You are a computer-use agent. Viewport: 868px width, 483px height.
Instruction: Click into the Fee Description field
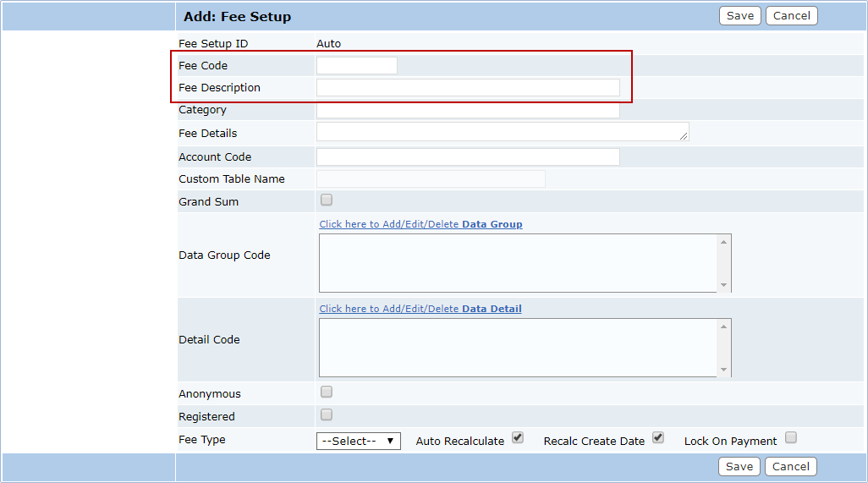tap(467, 88)
